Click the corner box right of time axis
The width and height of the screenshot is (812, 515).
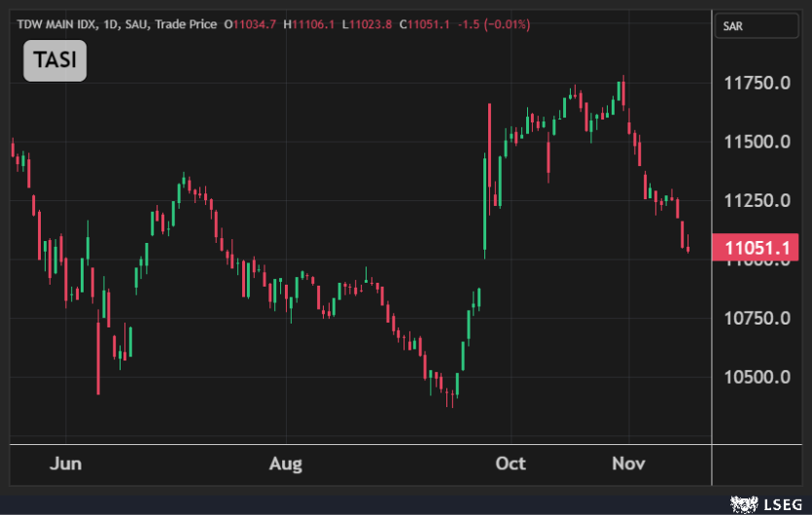761,463
